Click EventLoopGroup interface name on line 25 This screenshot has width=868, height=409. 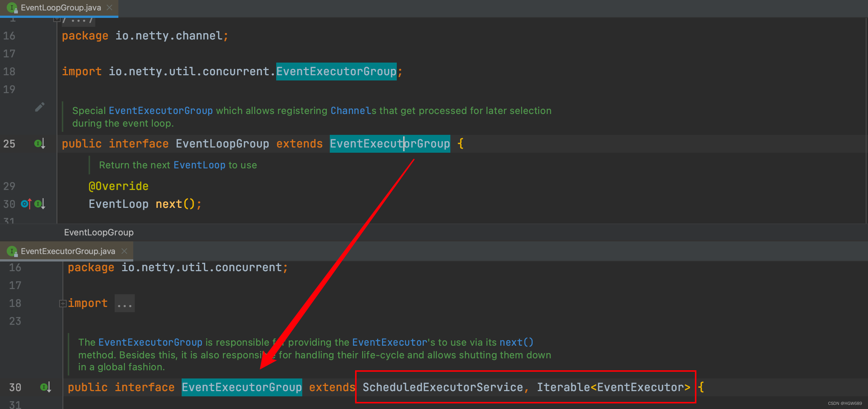[222, 144]
